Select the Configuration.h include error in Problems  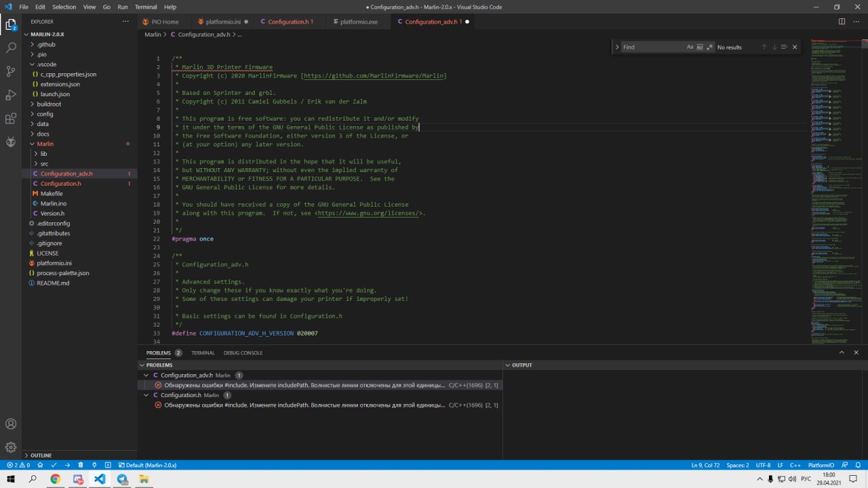click(320, 405)
